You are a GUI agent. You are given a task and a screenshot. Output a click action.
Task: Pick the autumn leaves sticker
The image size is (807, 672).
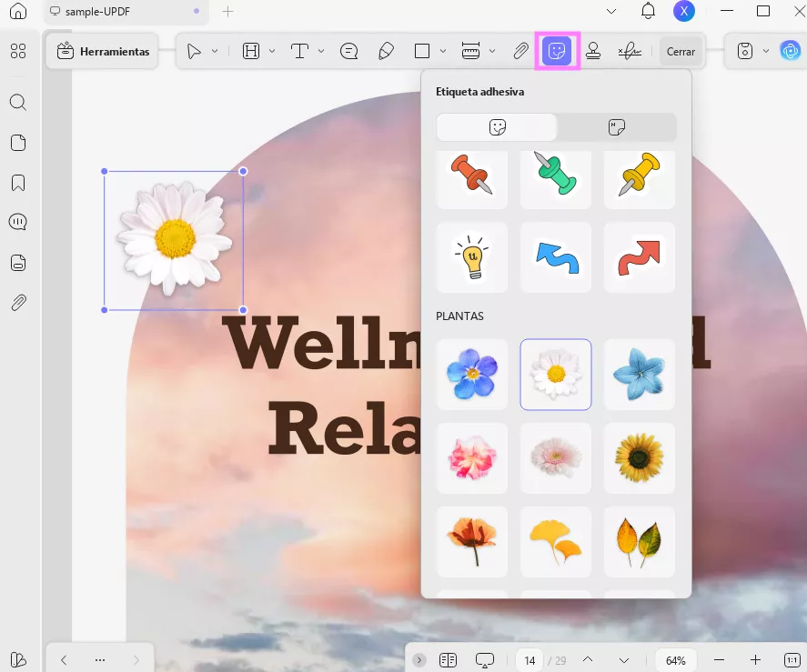click(x=640, y=542)
